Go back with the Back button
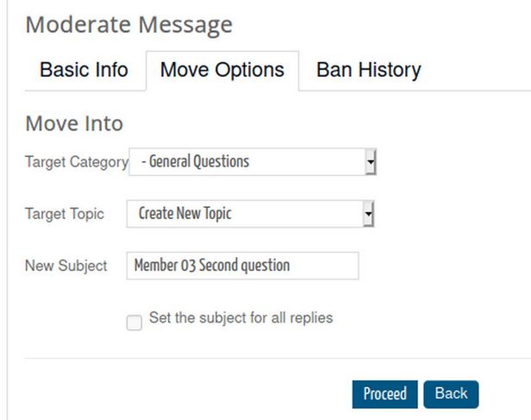Viewport: 531px width, 420px height. pyautogui.click(x=451, y=394)
